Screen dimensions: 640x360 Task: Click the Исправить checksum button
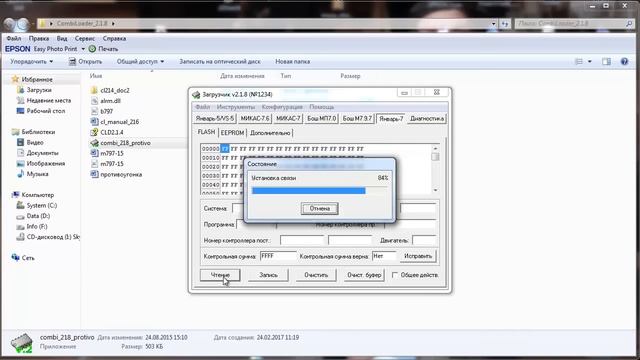point(418,256)
